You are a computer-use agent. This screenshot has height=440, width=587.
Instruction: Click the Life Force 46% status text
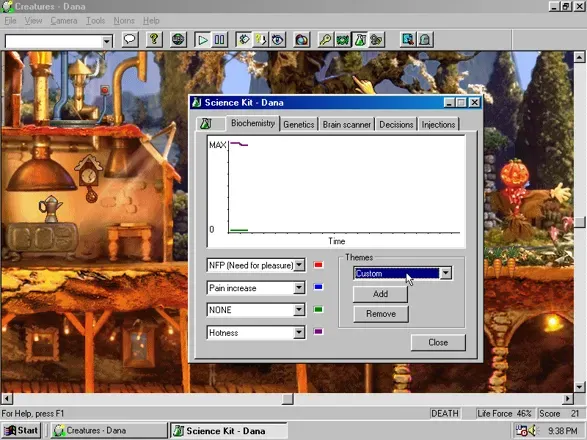click(504, 413)
